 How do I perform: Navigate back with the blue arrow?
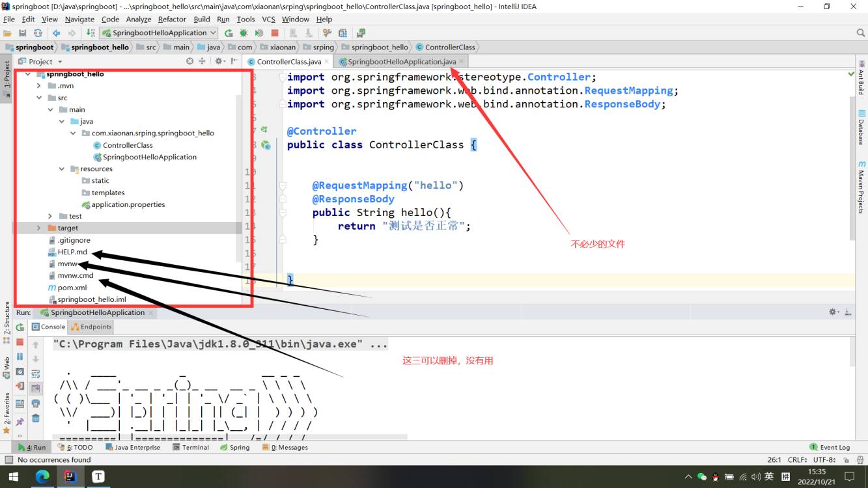[x=56, y=33]
